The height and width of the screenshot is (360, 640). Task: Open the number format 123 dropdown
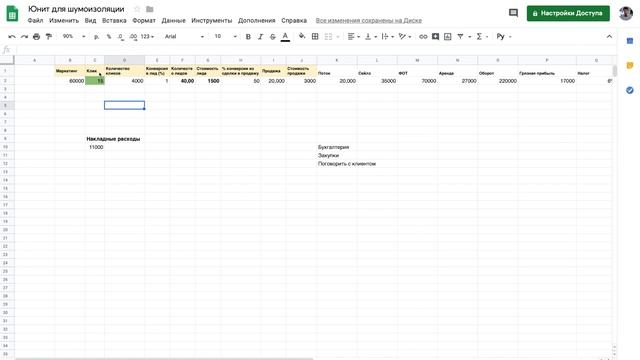(147, 37)
